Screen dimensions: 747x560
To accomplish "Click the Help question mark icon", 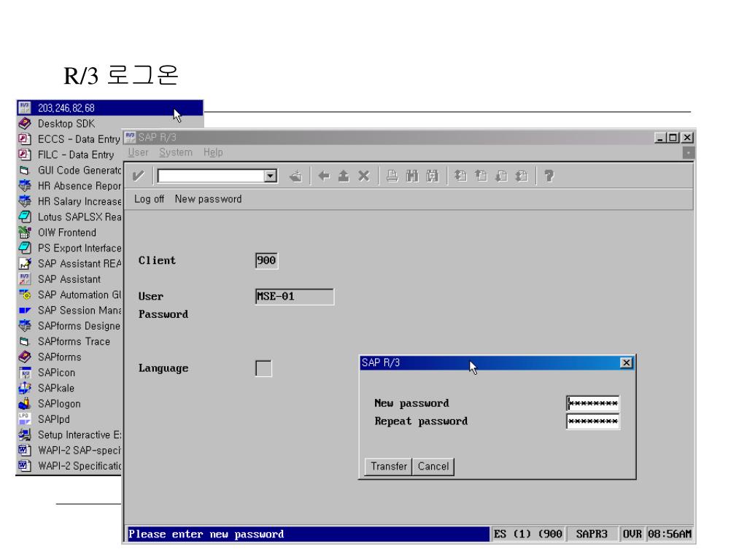I will click(549, 176).
